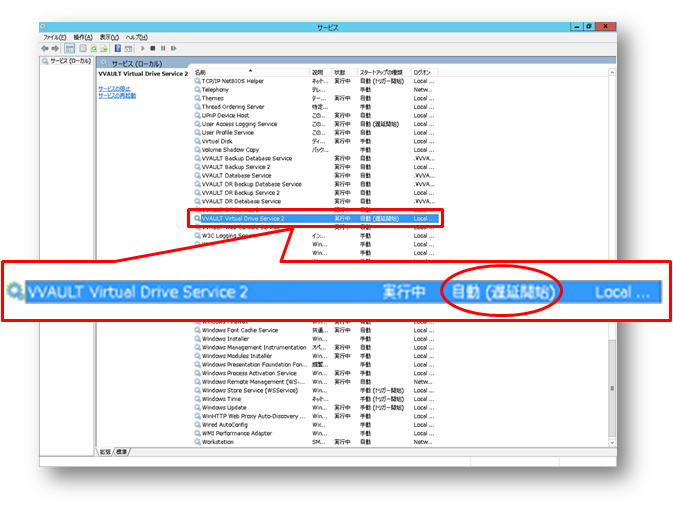Select Windows Process Activation Service row
The width and height of the screenshot is (673, 509).
315,373
